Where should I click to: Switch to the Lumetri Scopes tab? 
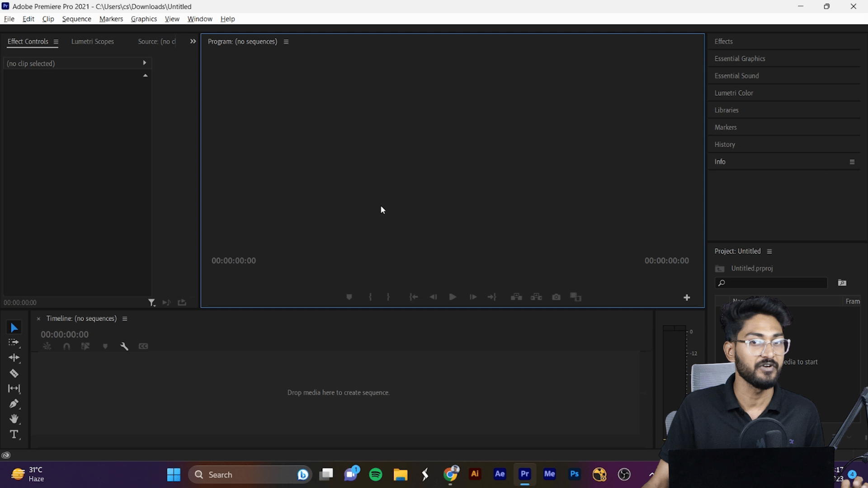(x=92, y=42)
